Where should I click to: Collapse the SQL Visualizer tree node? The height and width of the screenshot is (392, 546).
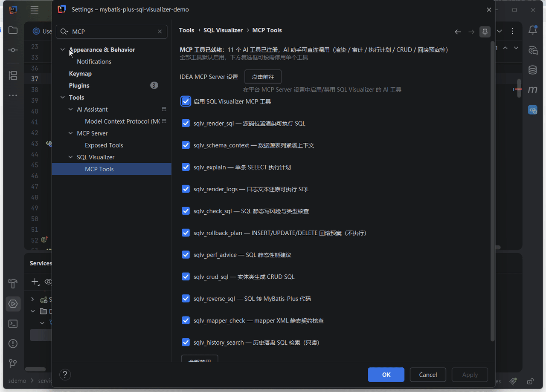pos(71,157)
